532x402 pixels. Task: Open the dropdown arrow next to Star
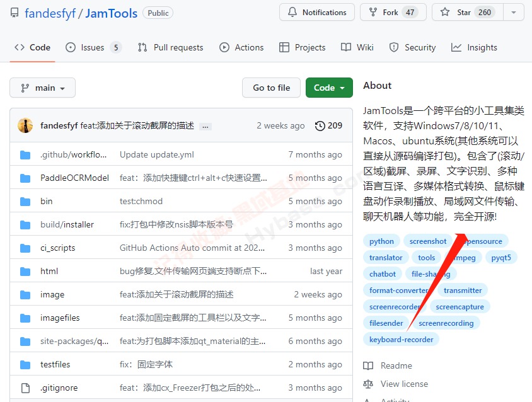pyautogui.click(x=514, y=12)
